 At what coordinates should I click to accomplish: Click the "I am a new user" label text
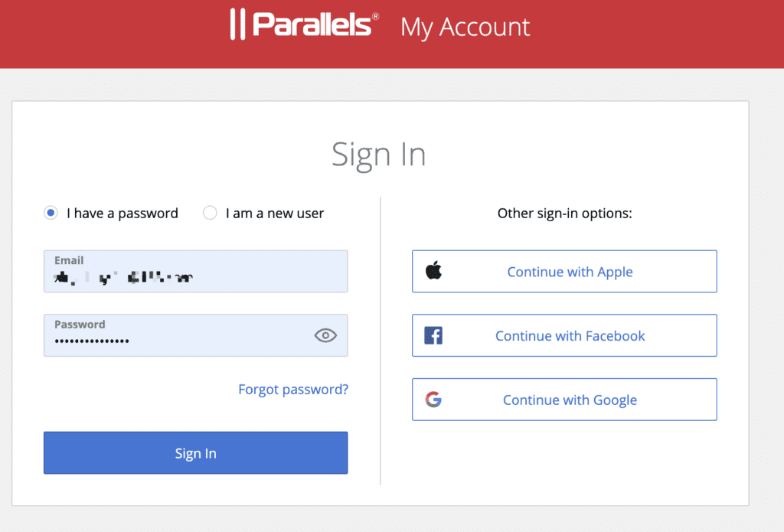click(x=274, y=214)
